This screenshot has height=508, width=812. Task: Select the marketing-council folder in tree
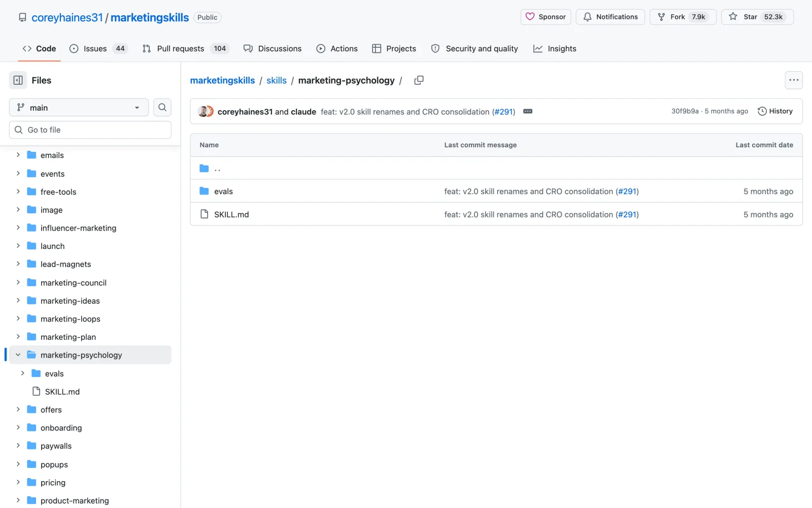pyautogui.click(x=74, y=282)
